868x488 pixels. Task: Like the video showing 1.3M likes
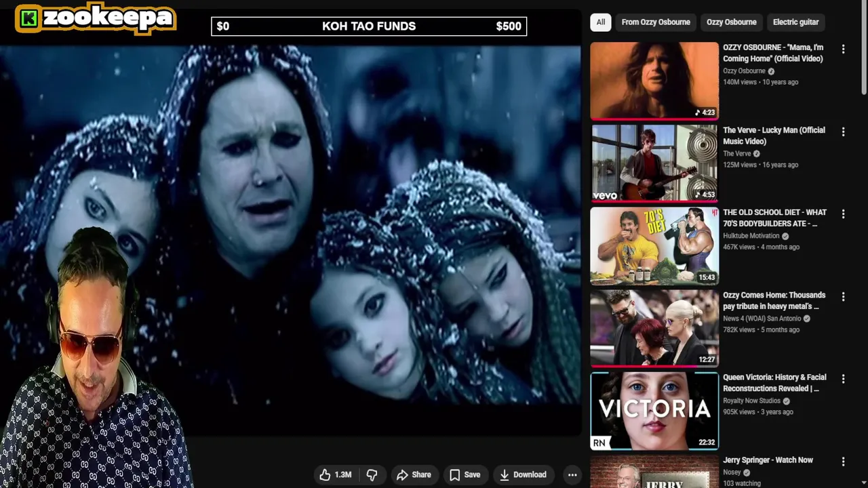[x=336, y=474]
